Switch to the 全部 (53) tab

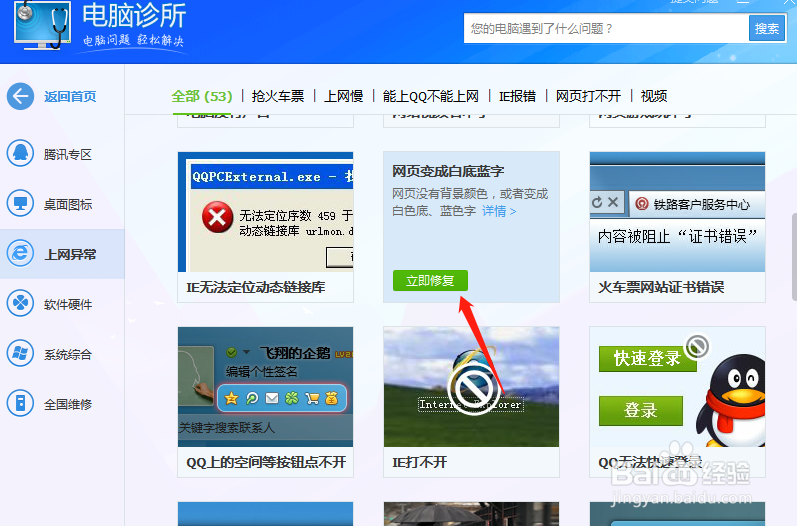click(202, 96)
